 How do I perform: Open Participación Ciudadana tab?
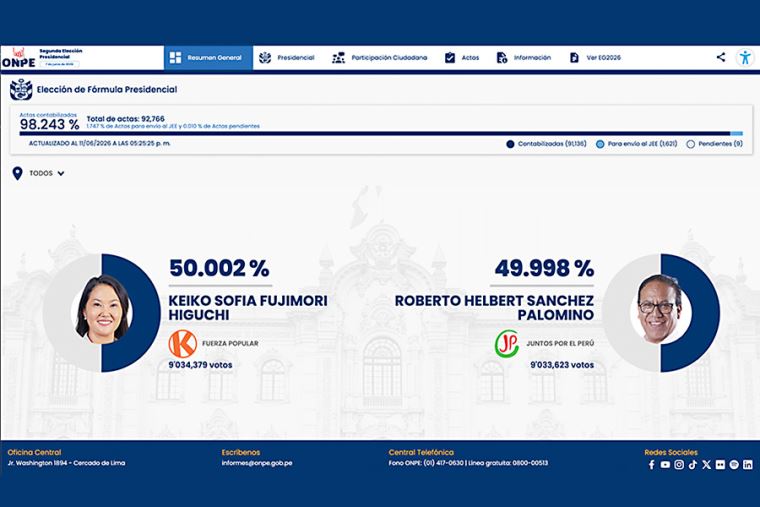(380, 58)
